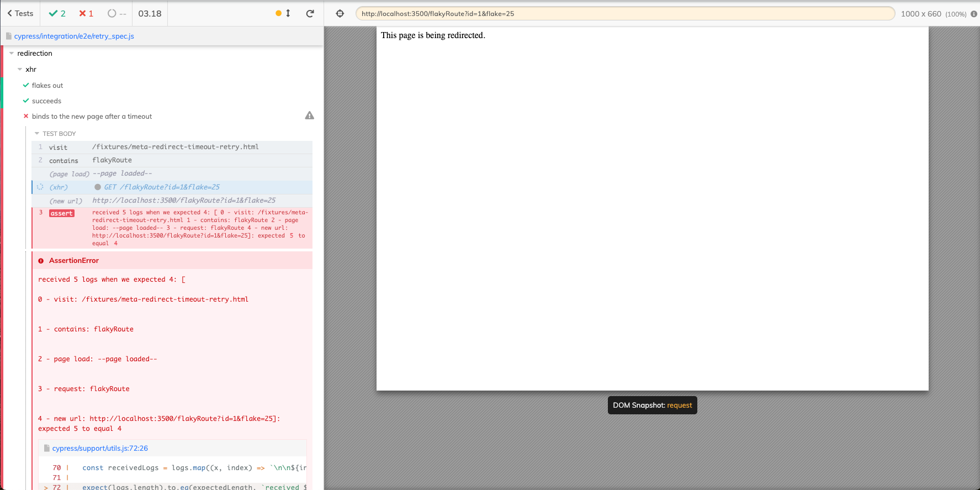
Task: Click the spinner icon on the xhr row
Action: click(x=40, y=187)
